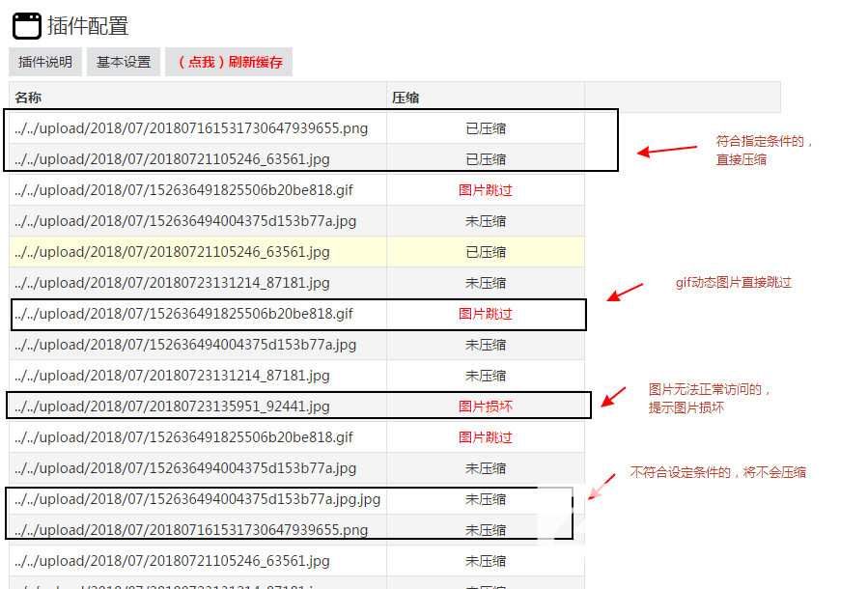
Task: Click the .png file path marked 未压缩
Action: (191, 530)
